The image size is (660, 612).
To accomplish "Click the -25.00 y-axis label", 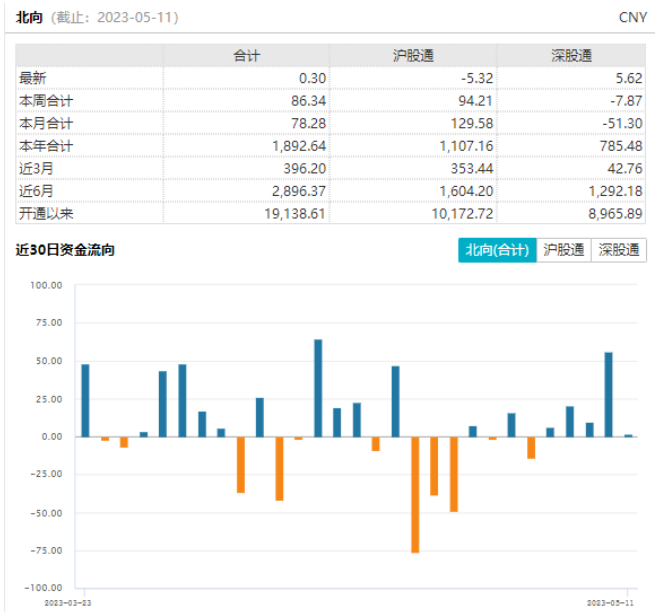I will 46,474.
